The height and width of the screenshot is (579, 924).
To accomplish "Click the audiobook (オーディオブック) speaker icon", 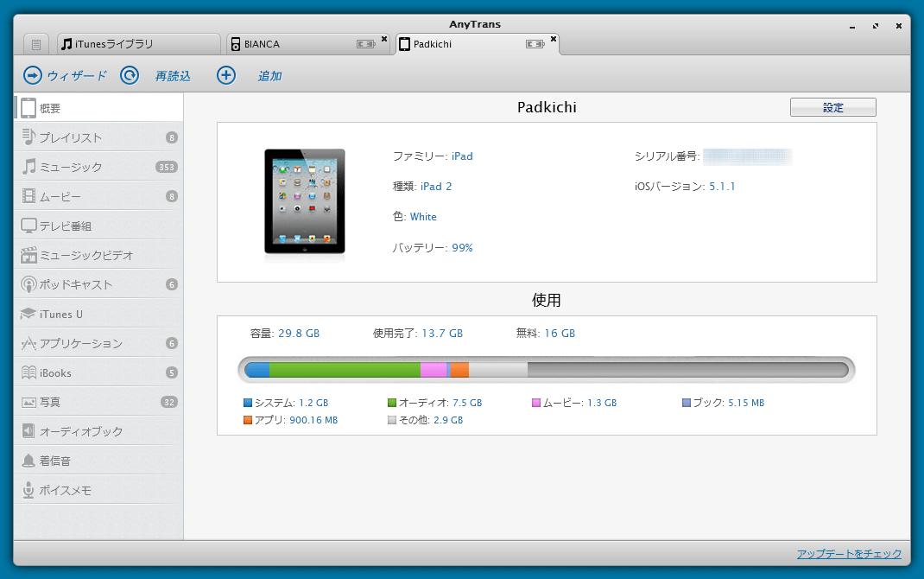I will (x=28, y=431).
